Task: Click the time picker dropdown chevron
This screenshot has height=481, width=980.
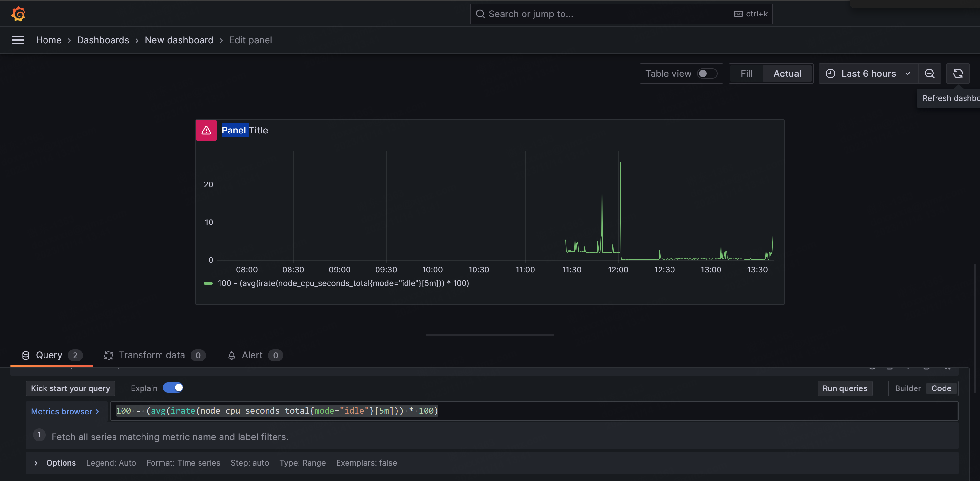Action: tap(908, 74)
